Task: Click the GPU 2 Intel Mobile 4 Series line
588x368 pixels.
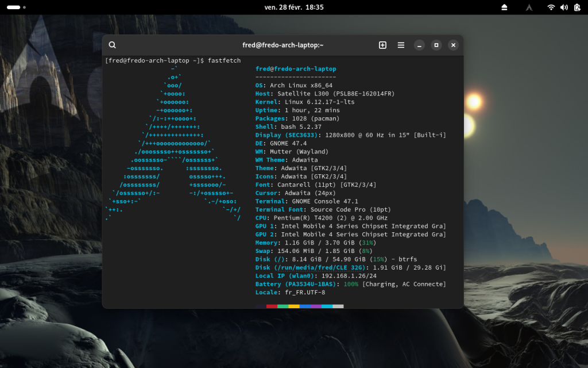Action: [x=351, y=234]
